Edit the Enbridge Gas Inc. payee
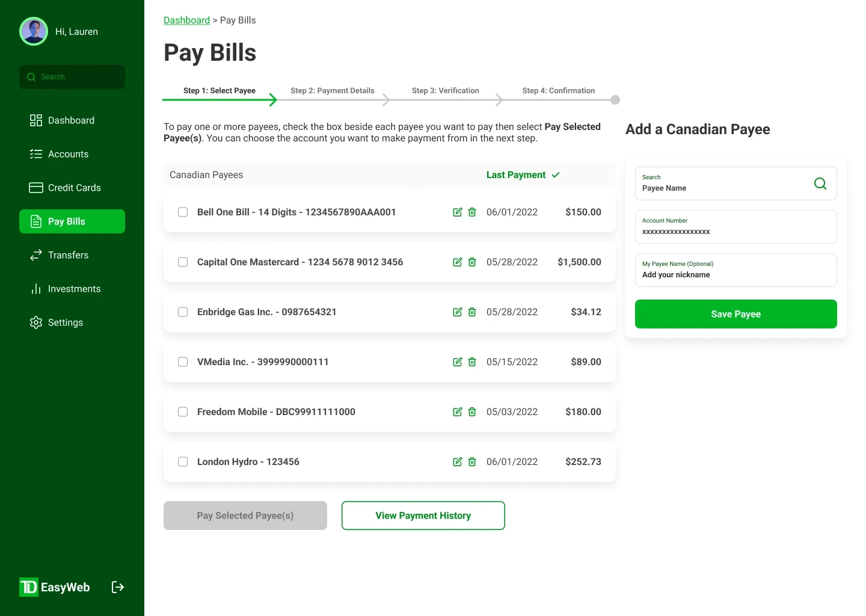The height and width of the screenshot is (616, 866). [x=458, y=312]
